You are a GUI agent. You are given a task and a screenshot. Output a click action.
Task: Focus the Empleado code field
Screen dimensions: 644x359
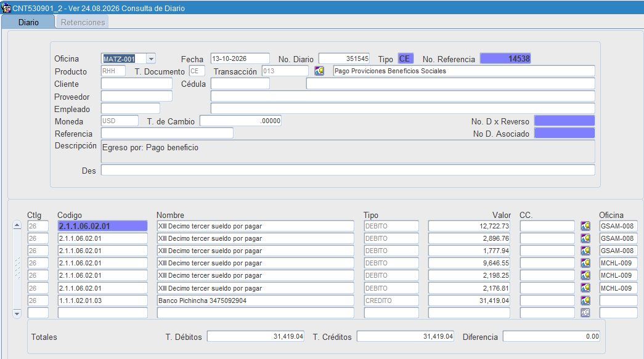tap(131, 108)
